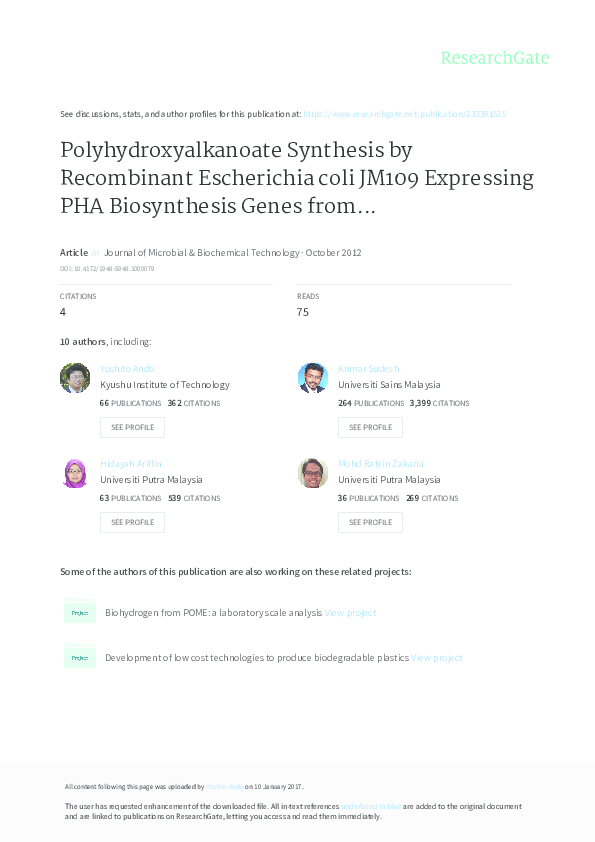Open Kumar Sudesh's profile photo
This screenshot has height=842, width=595.
(x=313, y=378)
